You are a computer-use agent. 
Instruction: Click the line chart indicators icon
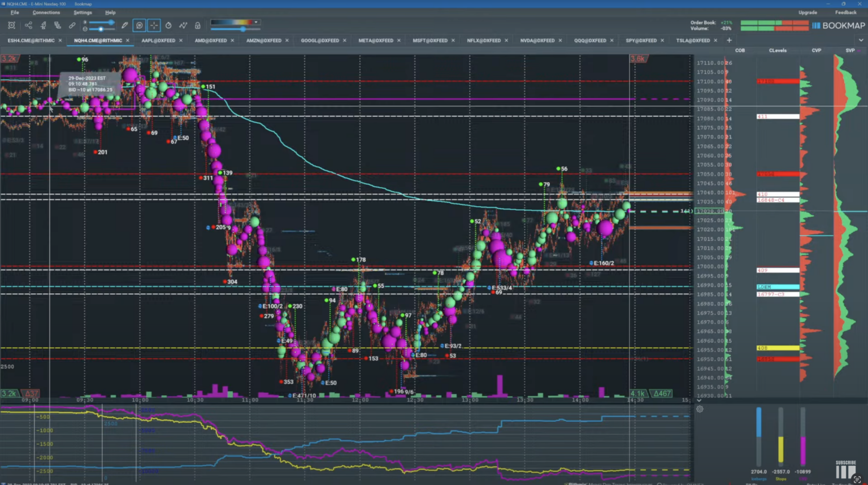pos(183,25)
